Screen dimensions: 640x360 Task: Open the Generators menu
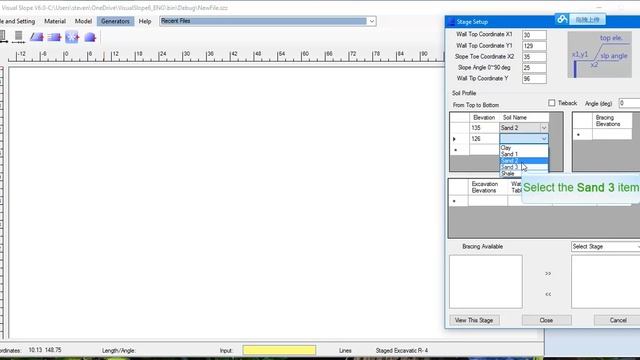pos(115,21)
